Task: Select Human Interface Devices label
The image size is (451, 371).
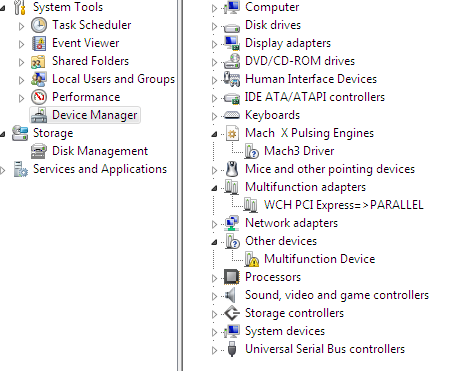Action: pyautogui.click(x=311, y=79)
